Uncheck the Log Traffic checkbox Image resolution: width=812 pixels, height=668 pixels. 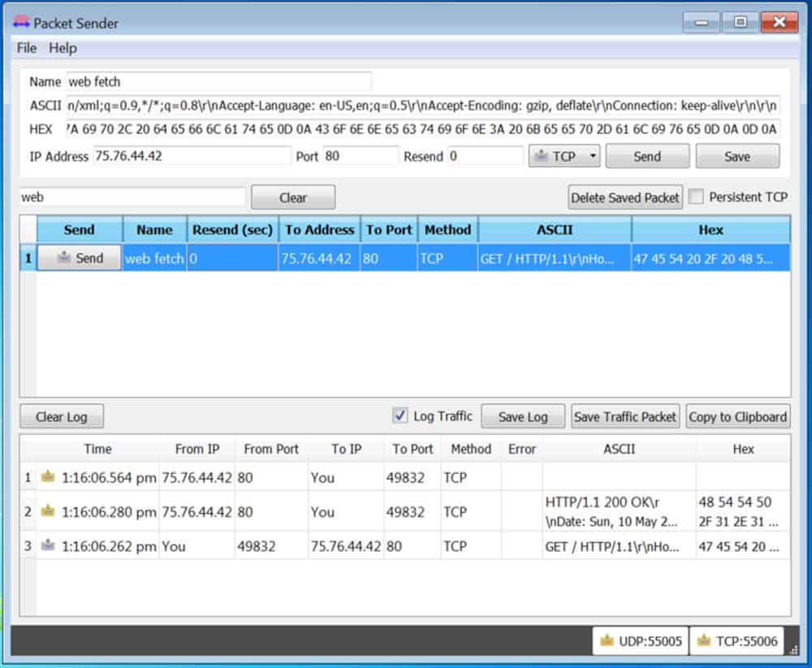pyautogui.click(x=400, y=416)
